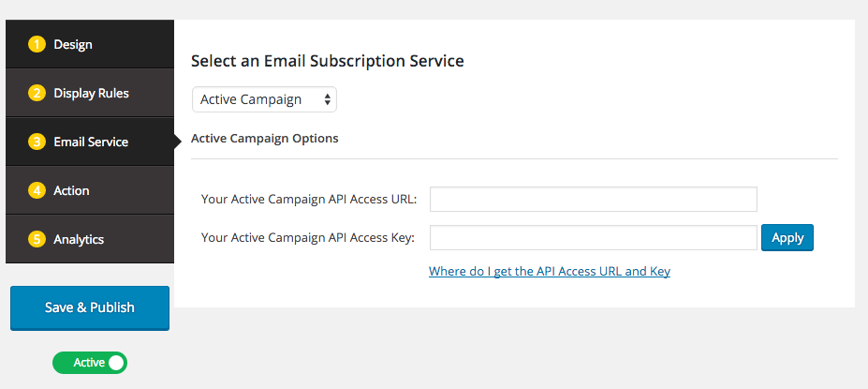The height and width of the screenshot is (389, 868).
Task: Go to the Action tab
Action: 72,190
